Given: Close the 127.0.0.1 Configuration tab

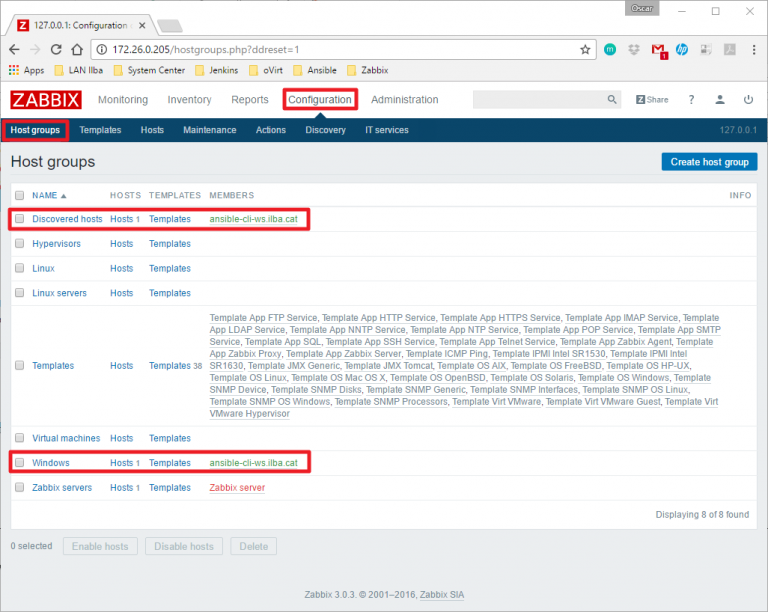Looking at the screenshot, I should [x=142, y=25].
